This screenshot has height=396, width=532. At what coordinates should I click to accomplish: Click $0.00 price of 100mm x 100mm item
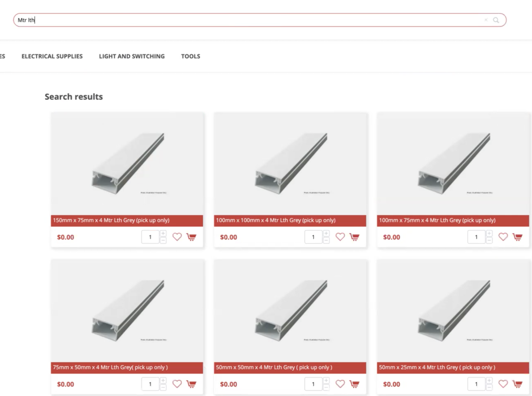pos(229,237)
